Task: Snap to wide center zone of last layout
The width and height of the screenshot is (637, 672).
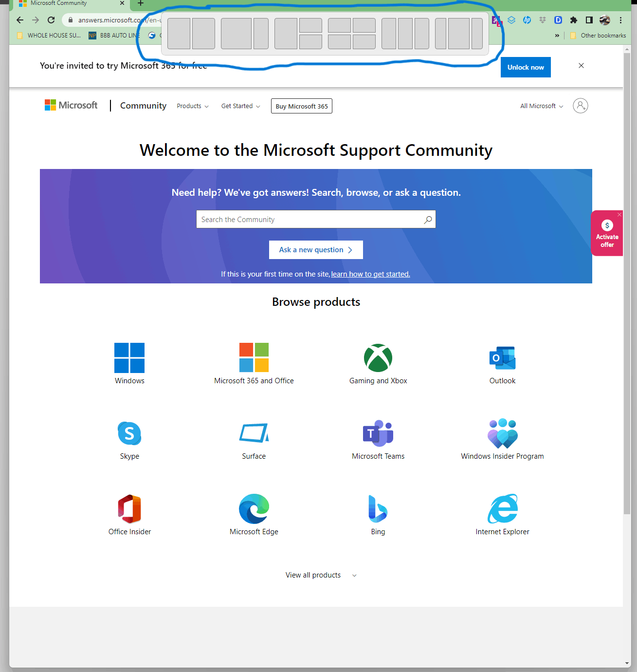Action: (x=459, y=34)
